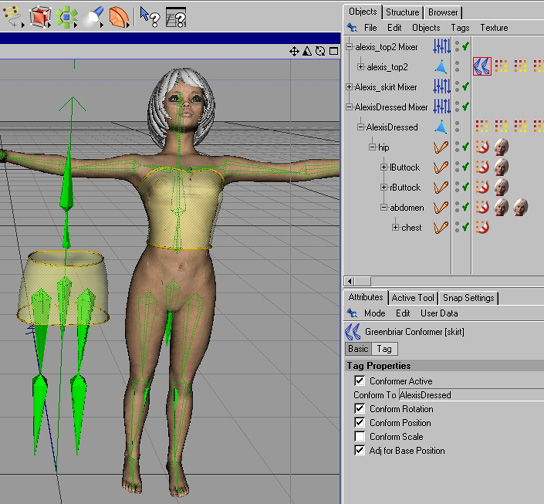Click the viewport rotate camera icon
This screenshot has height=504, width=544.
[x=320, y=51]
